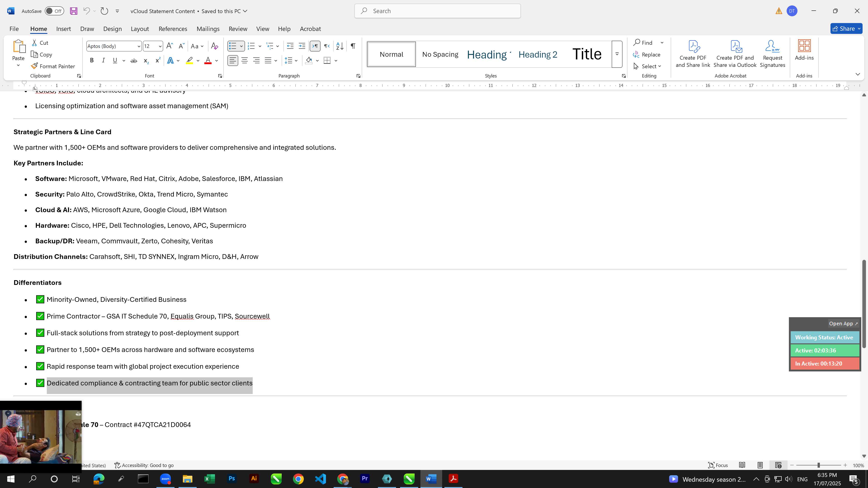Click the Undo arrow
Screen dimensions: 868x488
(86, 11)
